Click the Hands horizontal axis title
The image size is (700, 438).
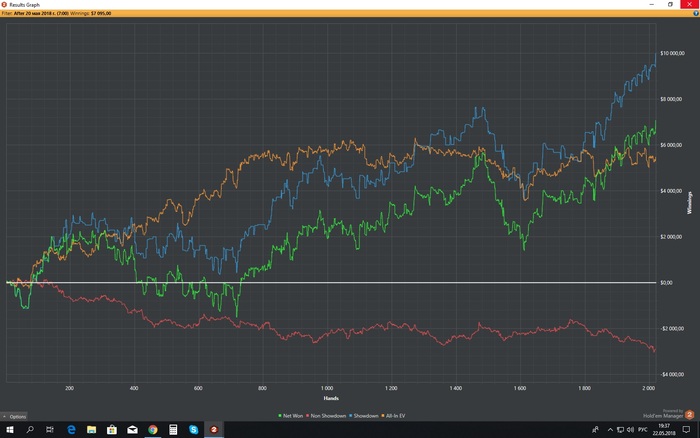coord(331,398)
